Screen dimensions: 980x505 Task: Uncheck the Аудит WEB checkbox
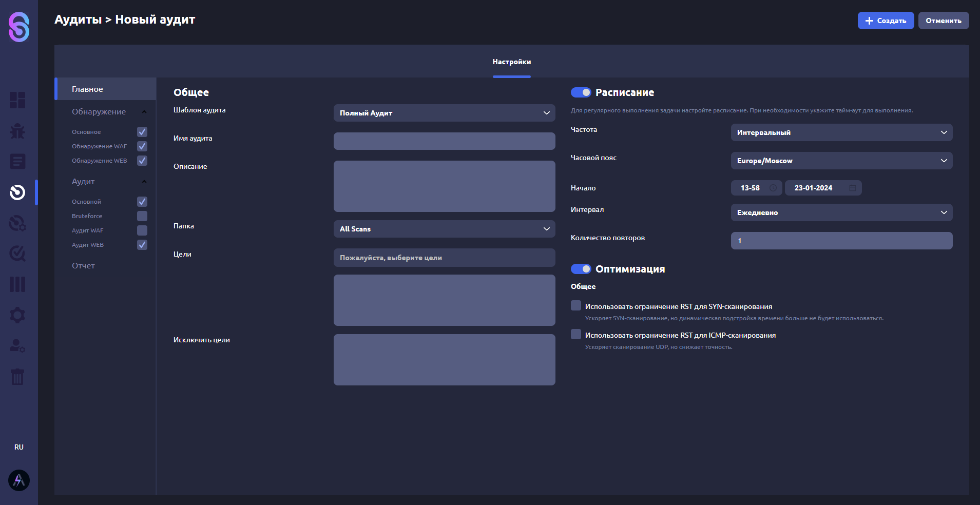(x=142, y=245)
